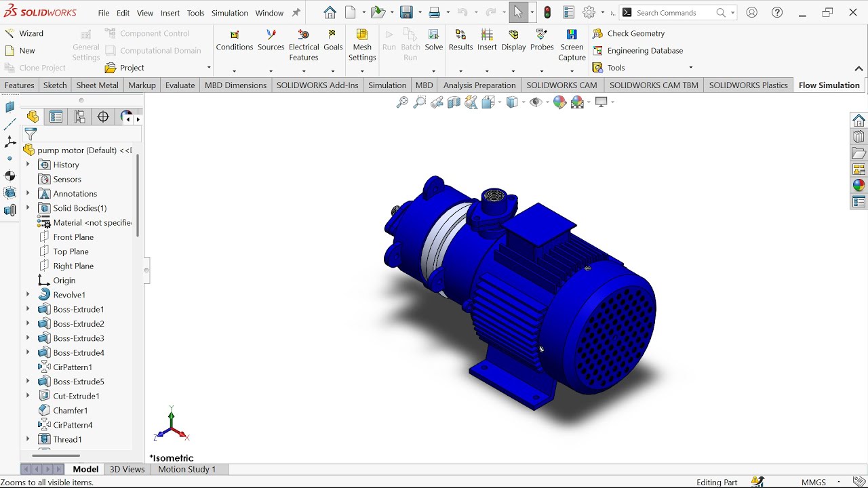Expand the History tree node
The image size is (868, 488).
pyautogui.click(x=28, y=165)
